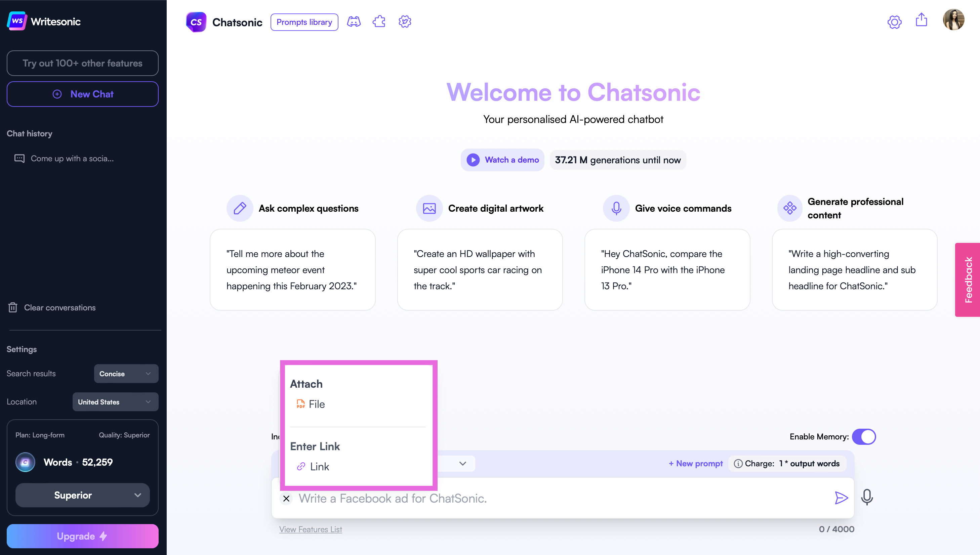Click the Watch a demo button
Image resolution: width=980 pixels, height=555 pixels.
click(502, 160)
